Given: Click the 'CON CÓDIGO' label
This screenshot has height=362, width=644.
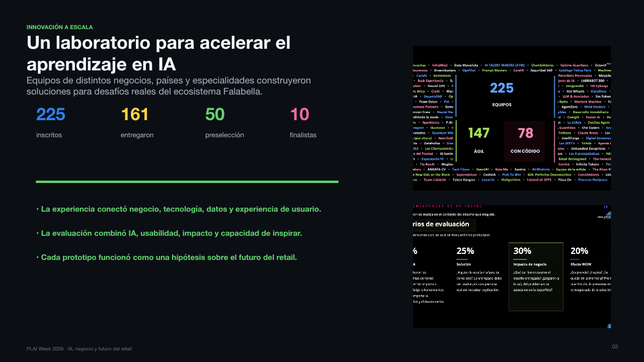Looking at the screenshot, I should [x=525, y=151].
